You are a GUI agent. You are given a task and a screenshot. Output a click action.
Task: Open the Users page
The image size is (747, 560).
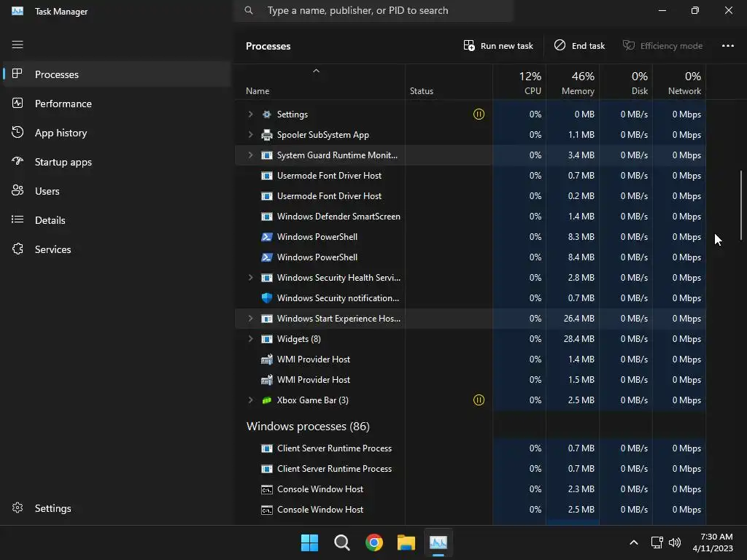(117, 191)
